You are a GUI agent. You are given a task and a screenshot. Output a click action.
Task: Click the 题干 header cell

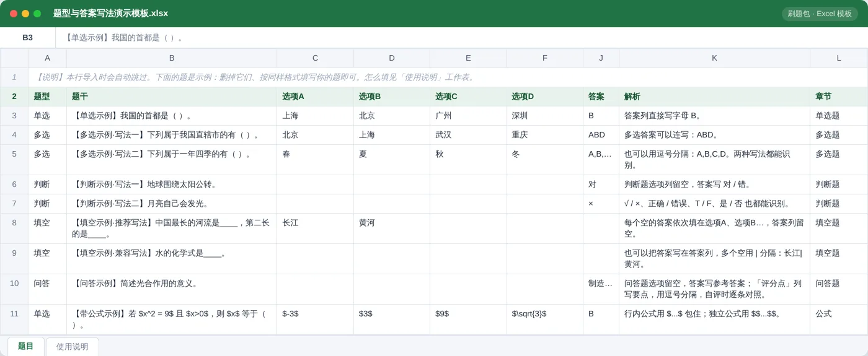pos(172,97)
